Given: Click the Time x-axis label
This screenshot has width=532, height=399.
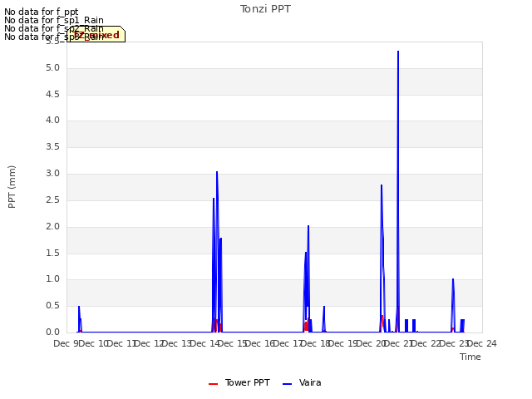Looking at the screenshot, I should 470,357.
